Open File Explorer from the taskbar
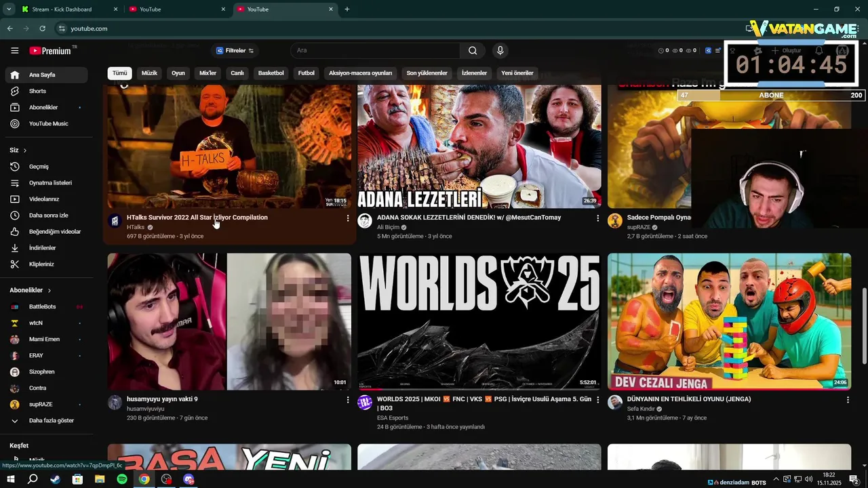 tap(100, 479)
